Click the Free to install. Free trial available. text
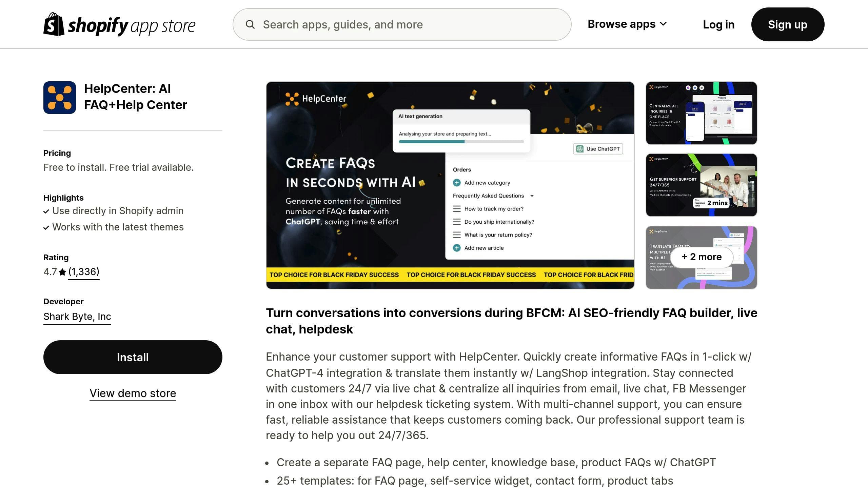This screenshot has width=868, height=488. coord(119,167)
